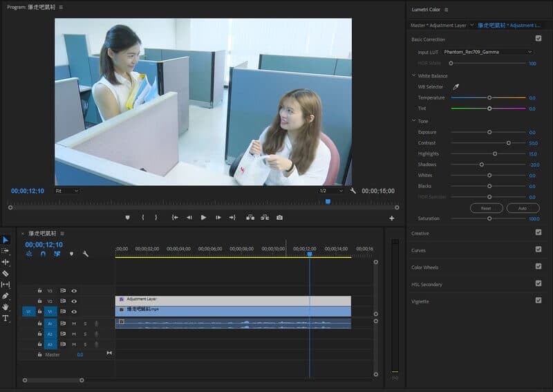Image resolution: width=553 pixels, height=392 pixels.
Task: Hide track V3 with the eye icon
Action: (x=73, y=291)
